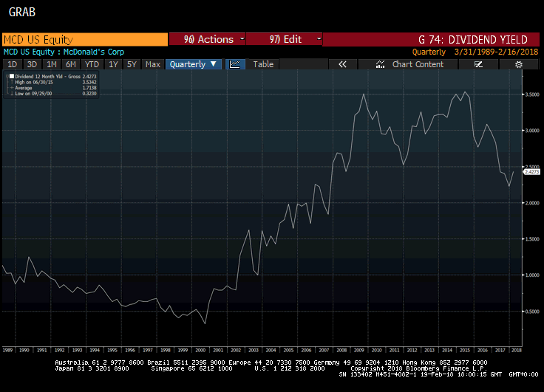Click the 1.7138 average value in legend
The image size is (544, 392).
pos(89,88)
